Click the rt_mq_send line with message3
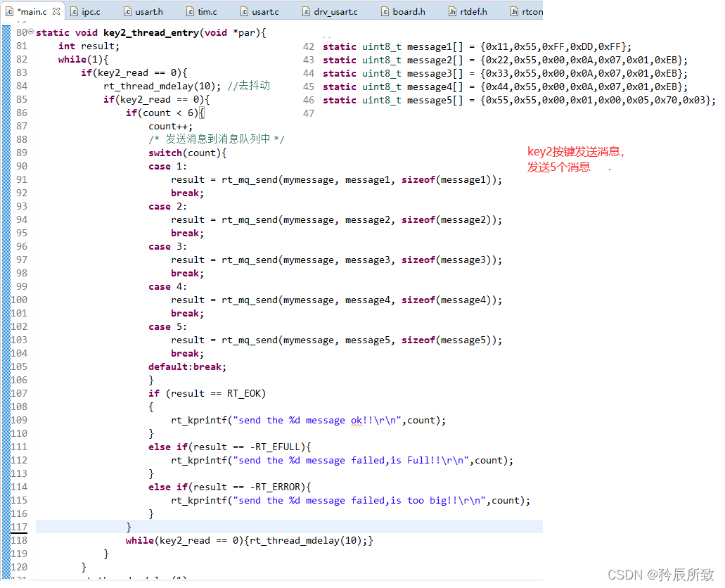 point(336,260)
